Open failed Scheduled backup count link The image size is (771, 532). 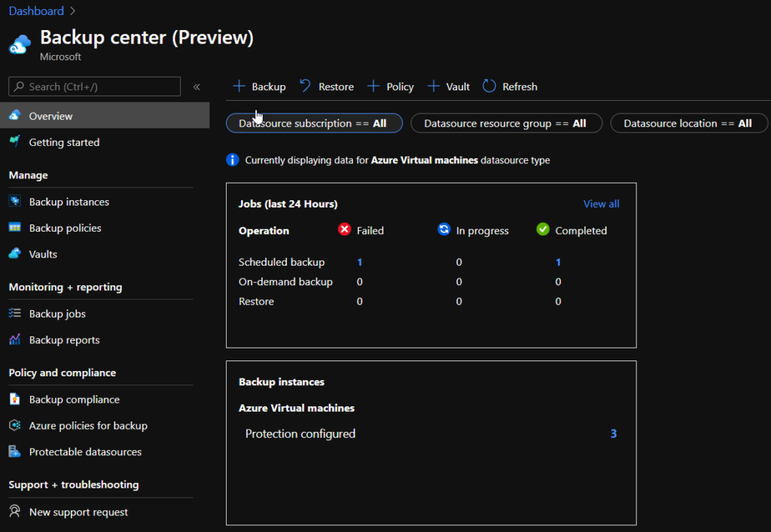359,263
